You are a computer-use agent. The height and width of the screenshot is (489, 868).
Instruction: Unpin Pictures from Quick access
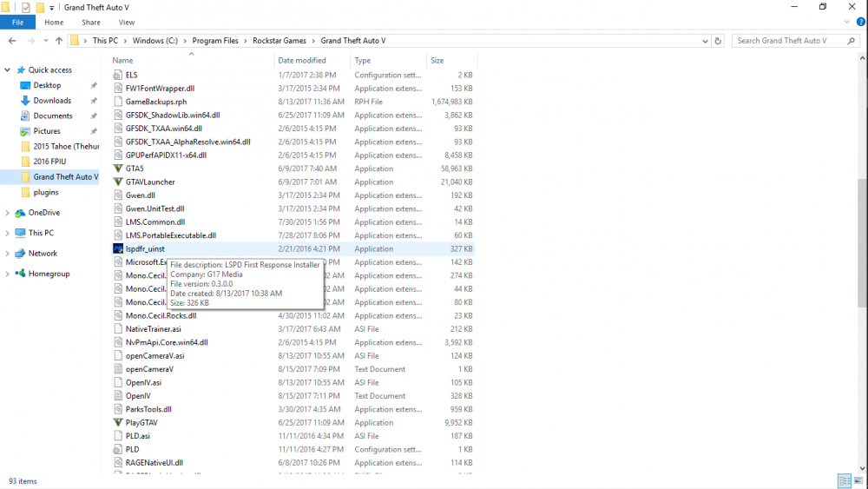pos(94,131)
